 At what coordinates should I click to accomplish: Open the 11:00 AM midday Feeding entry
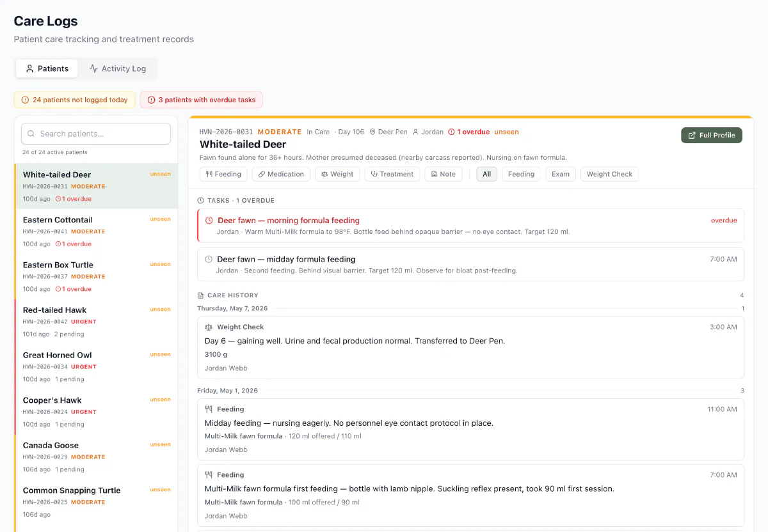pyautogui.click(x=471, y=429)
